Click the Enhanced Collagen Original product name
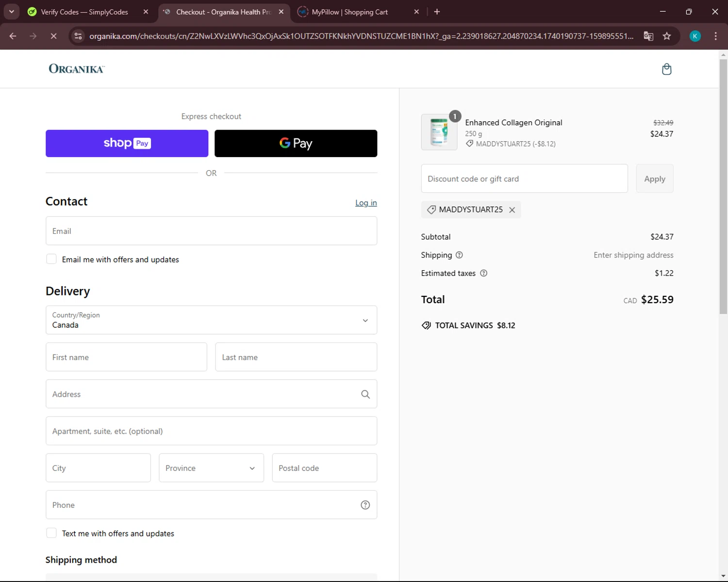This screenshot has height=582, width=728. click(x=513, y=123)
